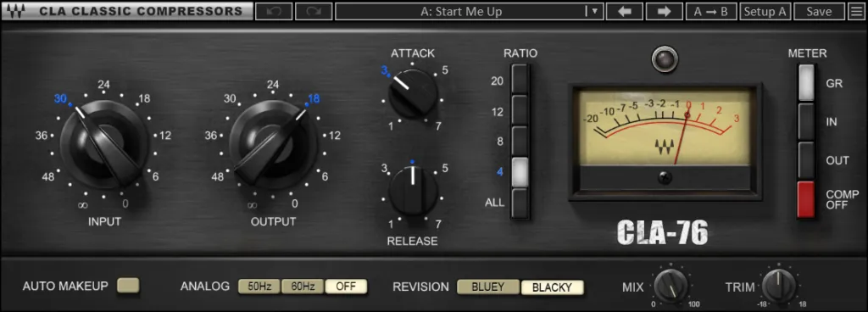
Task: Click the screw below the VU meter
Action: [x=665, y=178]
